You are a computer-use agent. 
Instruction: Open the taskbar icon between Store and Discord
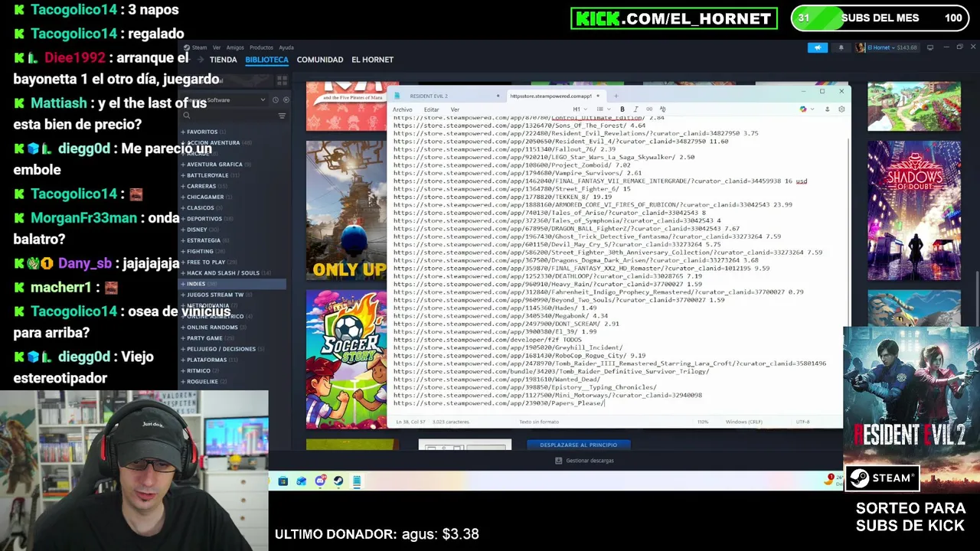point(301,481)
